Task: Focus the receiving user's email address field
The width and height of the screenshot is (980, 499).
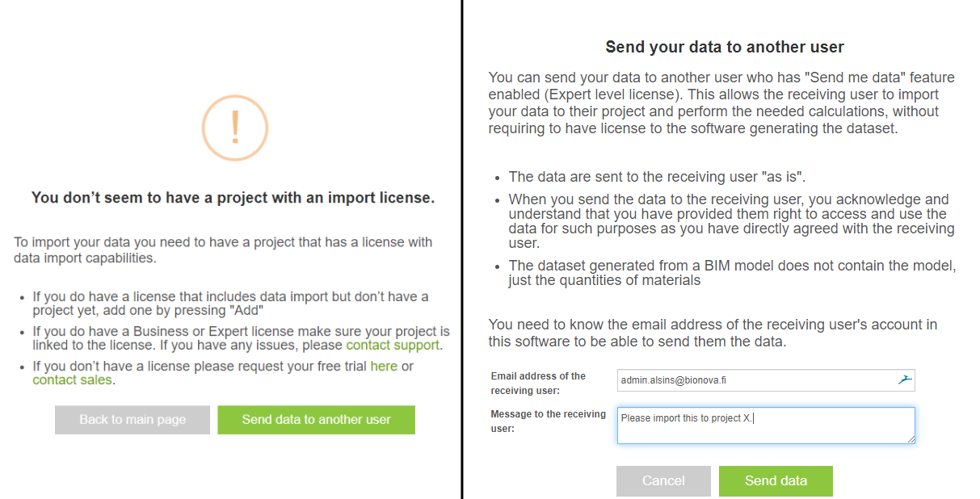Action: coord(766,380)
